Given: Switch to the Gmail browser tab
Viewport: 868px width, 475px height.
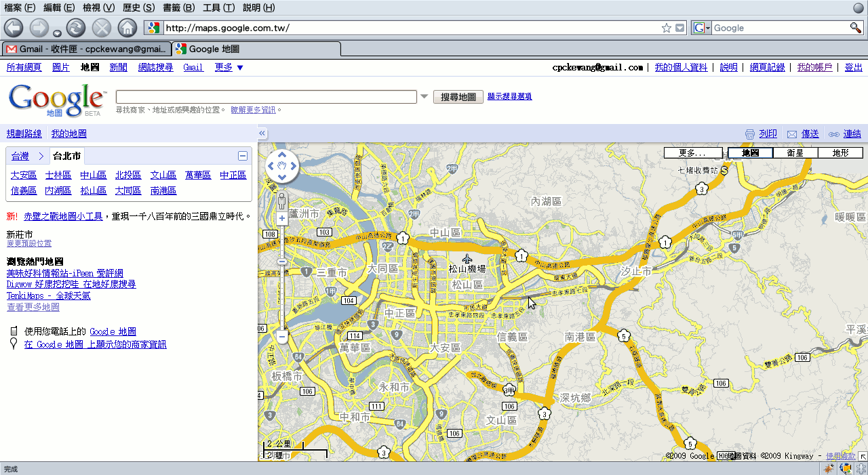Looking at the screenshot, I should click(x=86, y=49).
